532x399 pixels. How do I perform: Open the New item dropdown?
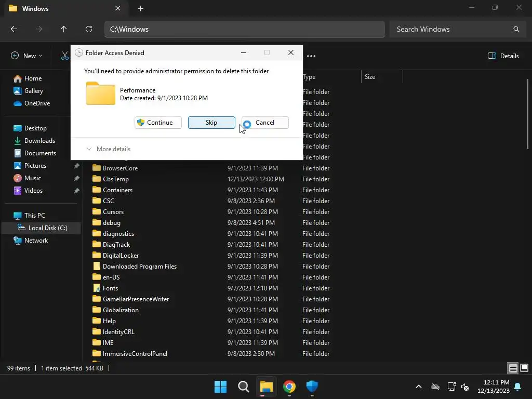(26, 56)
